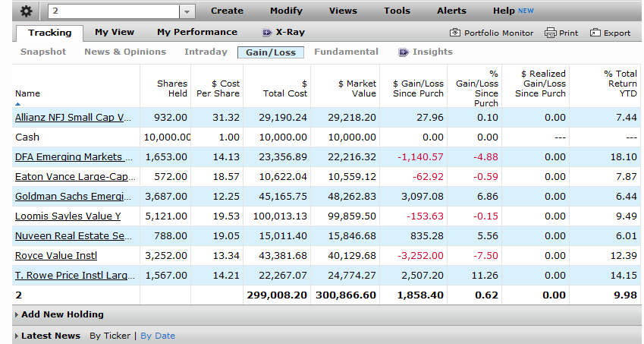
Task: Click the $ Cost Per Share header
Action: click(218, 88)
